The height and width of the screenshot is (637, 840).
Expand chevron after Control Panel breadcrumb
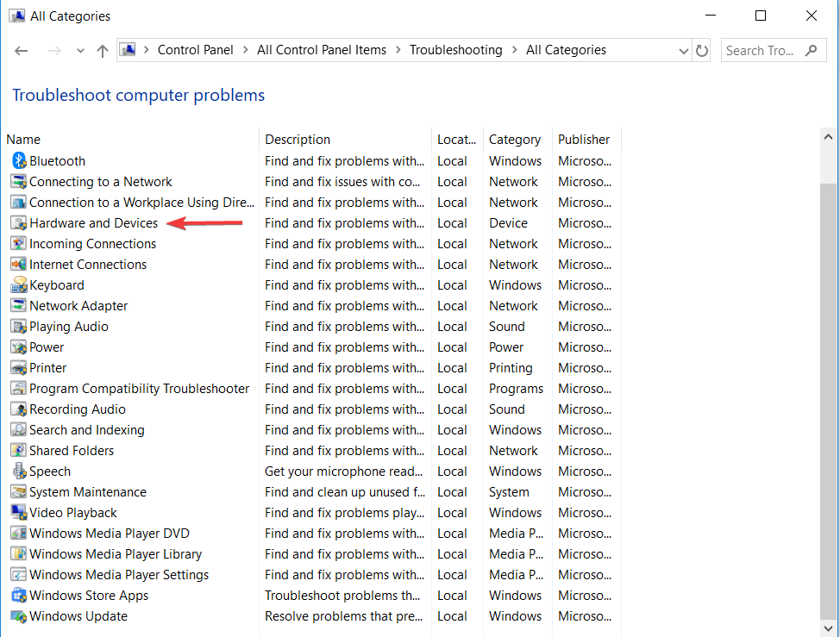click(x=245, y=50)
